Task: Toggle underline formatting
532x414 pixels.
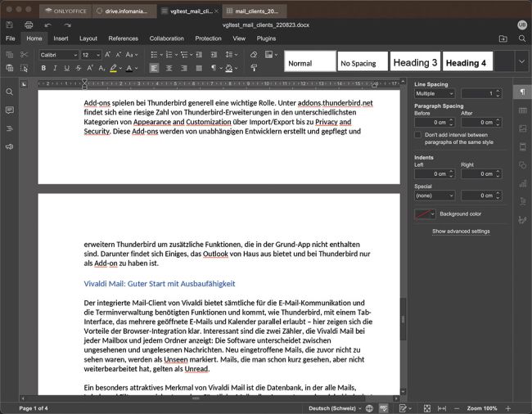Action: (67, 68)
